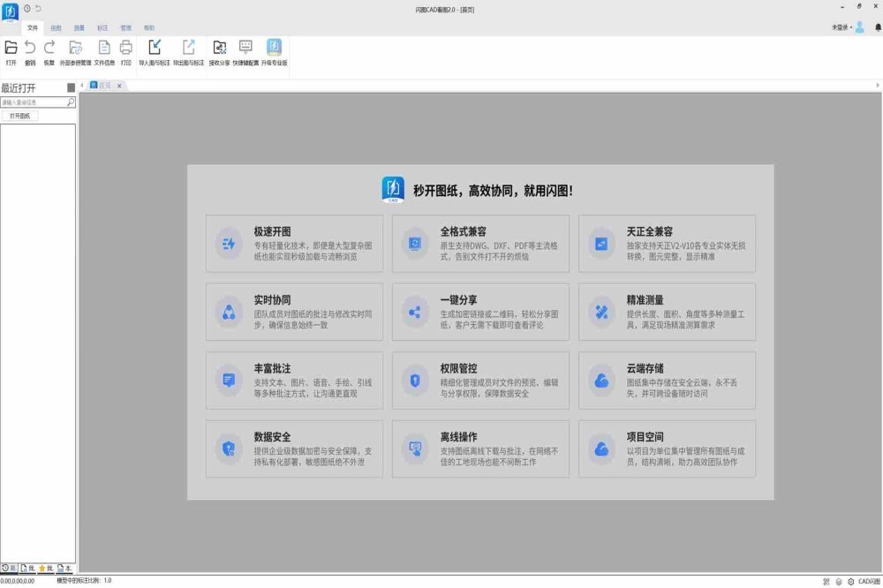Click the first status bar icon at bottom right
This screenshot has width=883, height=588.
point(826,581)
